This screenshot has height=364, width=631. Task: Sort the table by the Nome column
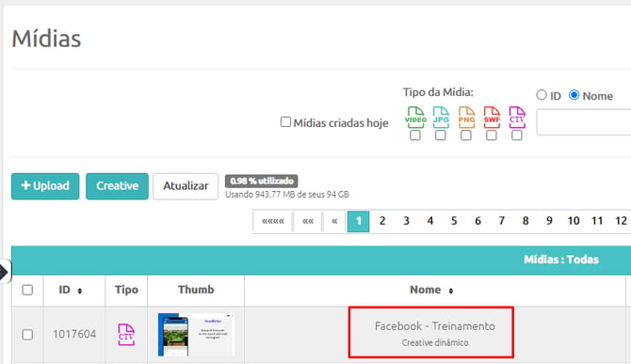click(451, 291)
